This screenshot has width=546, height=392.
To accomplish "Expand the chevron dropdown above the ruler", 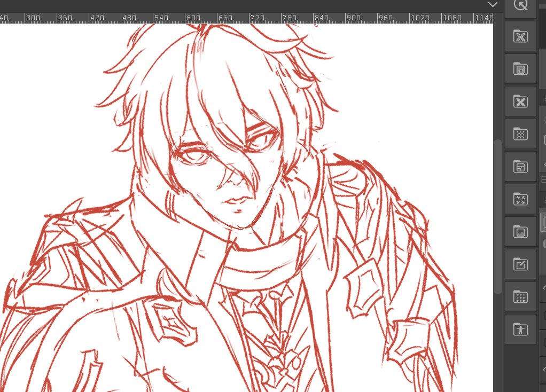I will pyautogui.click(x=493, y=5).
